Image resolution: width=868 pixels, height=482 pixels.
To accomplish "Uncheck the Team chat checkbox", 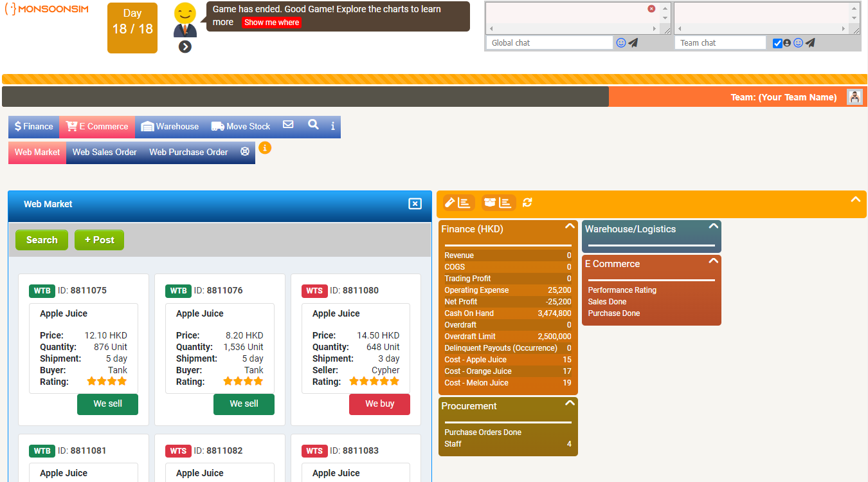I will pos(777,43).
